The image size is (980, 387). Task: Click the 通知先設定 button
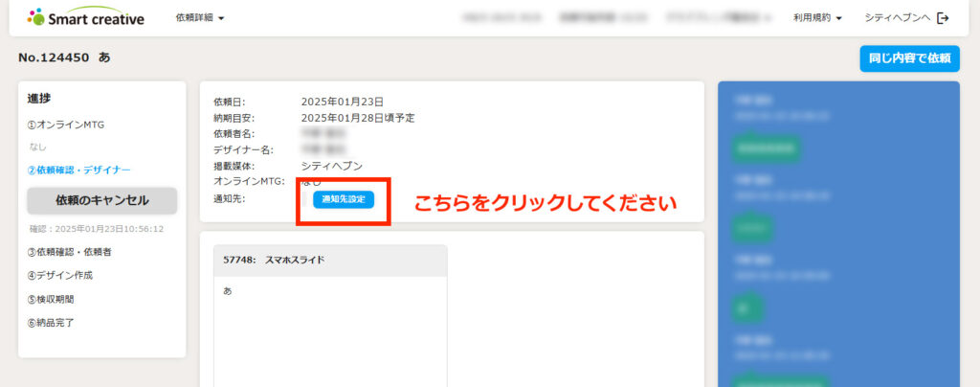(x=344, y=199)
